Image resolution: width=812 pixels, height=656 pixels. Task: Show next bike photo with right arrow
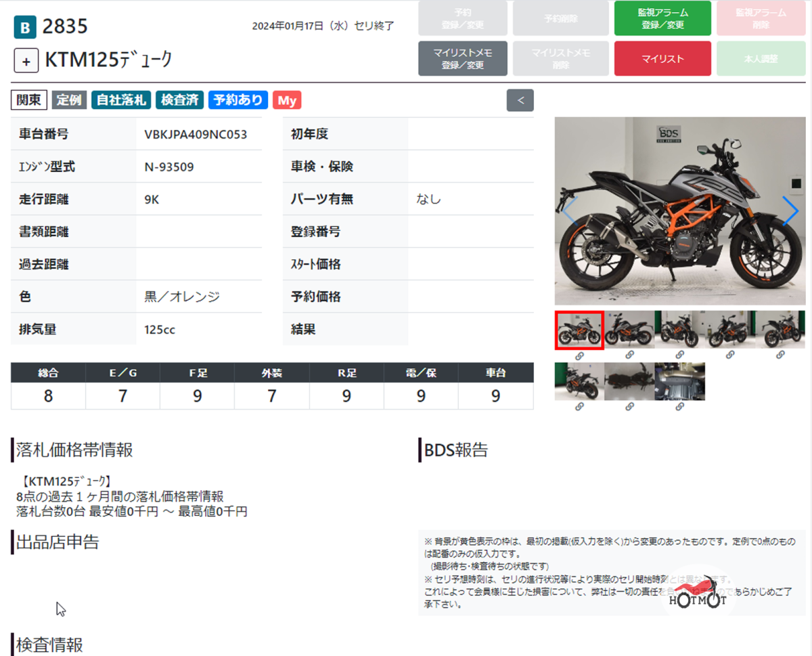[790, 211]
